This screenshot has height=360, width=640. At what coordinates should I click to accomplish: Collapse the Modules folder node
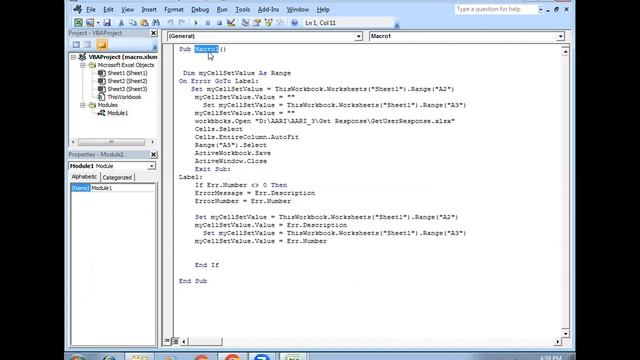point(83,105)
